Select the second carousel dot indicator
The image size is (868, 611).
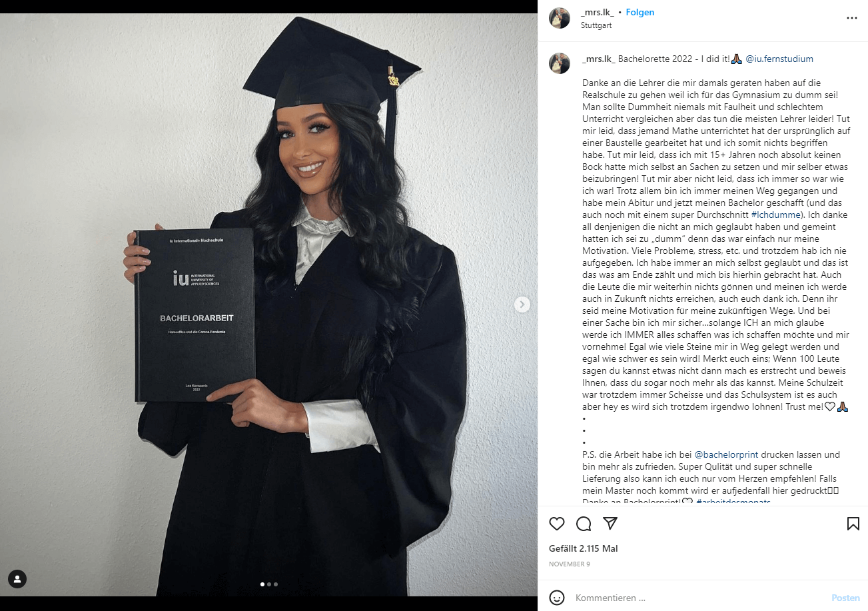point(269,584)
